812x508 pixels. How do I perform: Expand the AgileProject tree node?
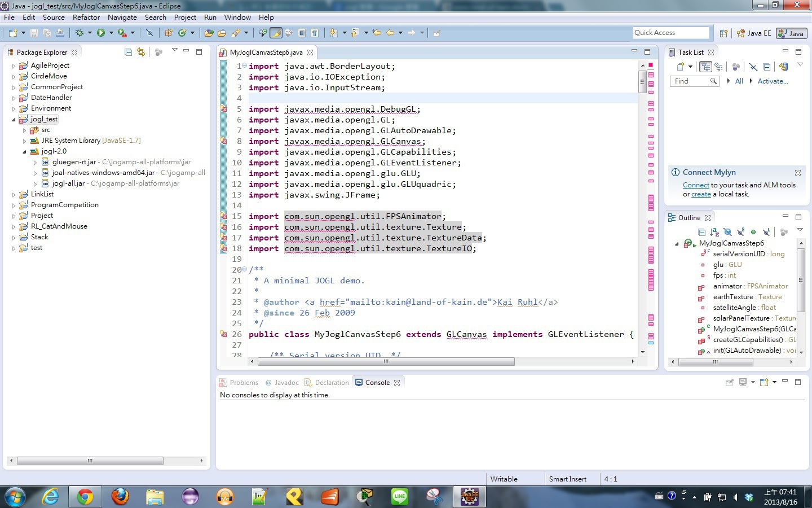14,65
